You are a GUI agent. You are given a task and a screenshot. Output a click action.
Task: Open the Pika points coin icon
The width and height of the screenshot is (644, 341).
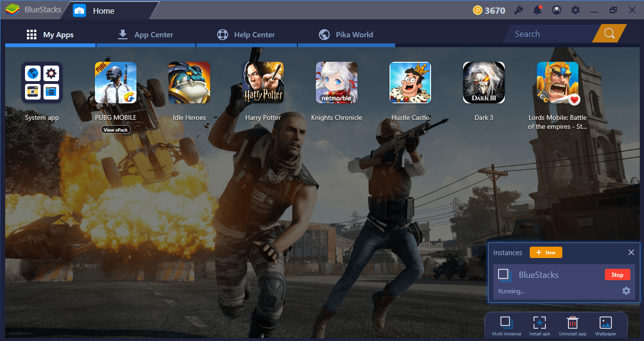(x=478, y=10)
